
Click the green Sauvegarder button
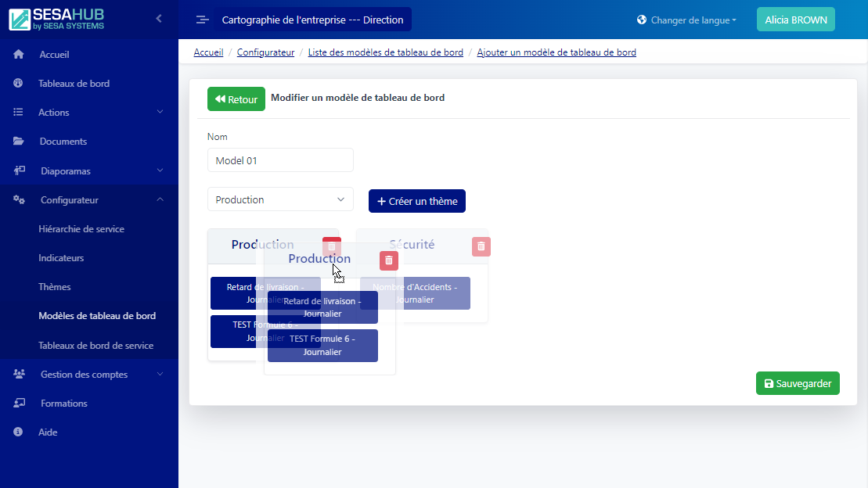tap(798, 383)
